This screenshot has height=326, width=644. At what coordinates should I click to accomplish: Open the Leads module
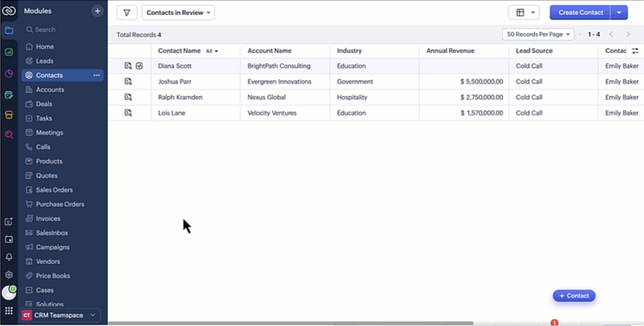[63, 61]
